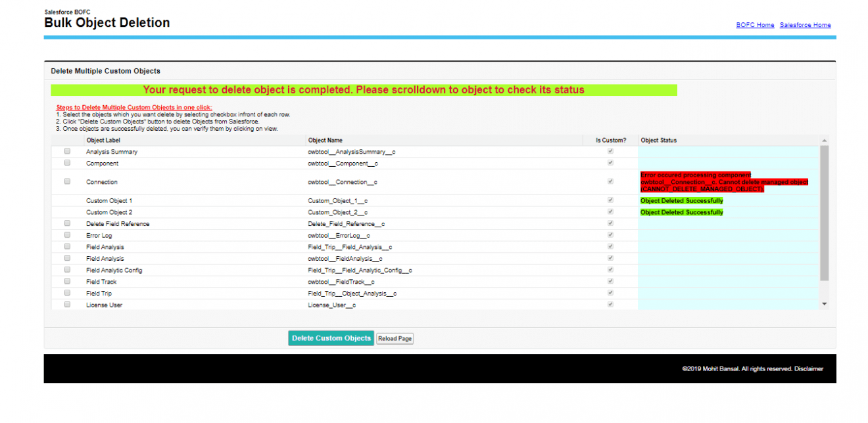
Task: Check the Component checkbox
Action: (x=66, y=163)
